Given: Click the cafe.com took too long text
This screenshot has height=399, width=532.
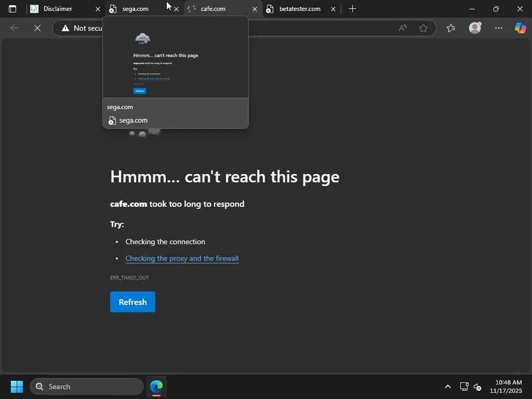Looking at the screenshot, I should pyautogui.click(x=177, y=204).
